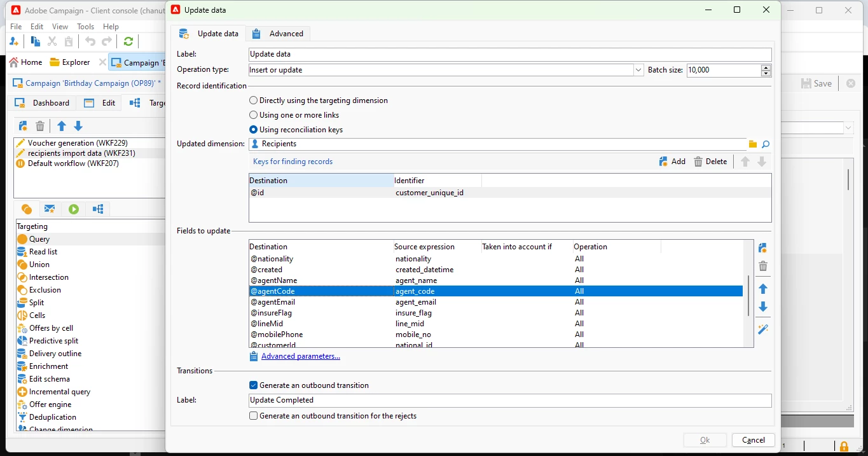Select Voucher generation (WKF229) workflow
This screenshot has width=868, height=456.
pyautogui.click(x=78, y=143)
